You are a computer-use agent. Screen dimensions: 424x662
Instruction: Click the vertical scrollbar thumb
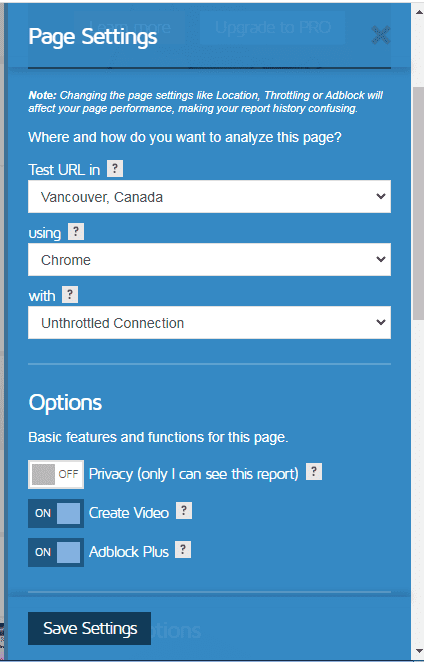tap(418, 203)
